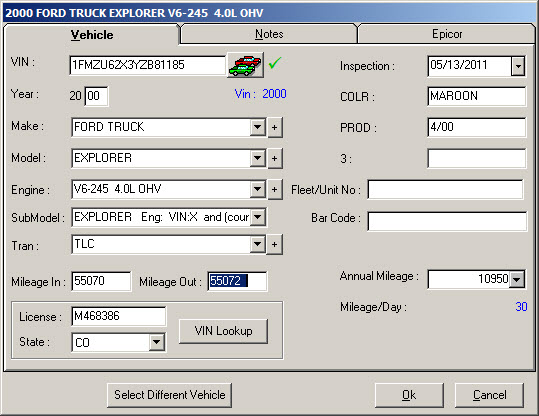Switch to the Epicor tab
539x416 pixels.
click(447, 34)
